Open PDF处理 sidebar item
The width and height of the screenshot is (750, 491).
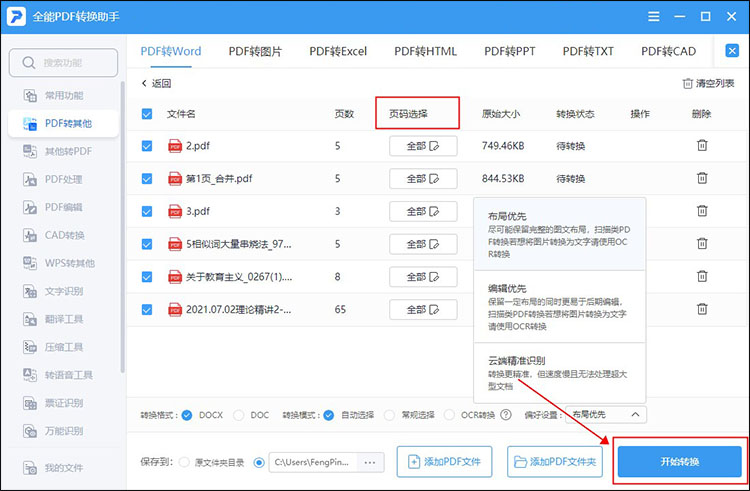64,179
